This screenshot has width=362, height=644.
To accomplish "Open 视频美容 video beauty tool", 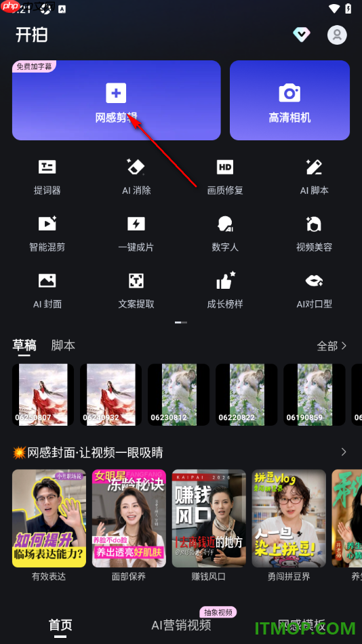I will (x=315, y=234).
